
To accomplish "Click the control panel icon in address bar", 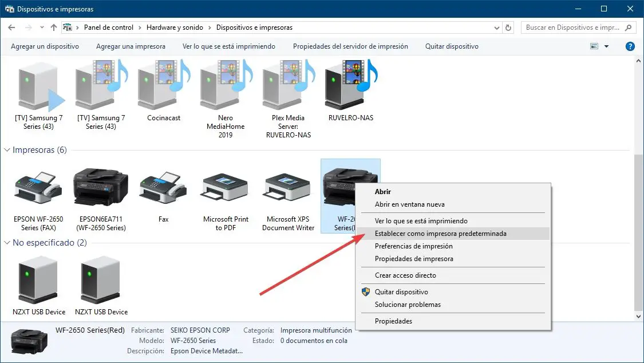I will [x=68, y=27].
